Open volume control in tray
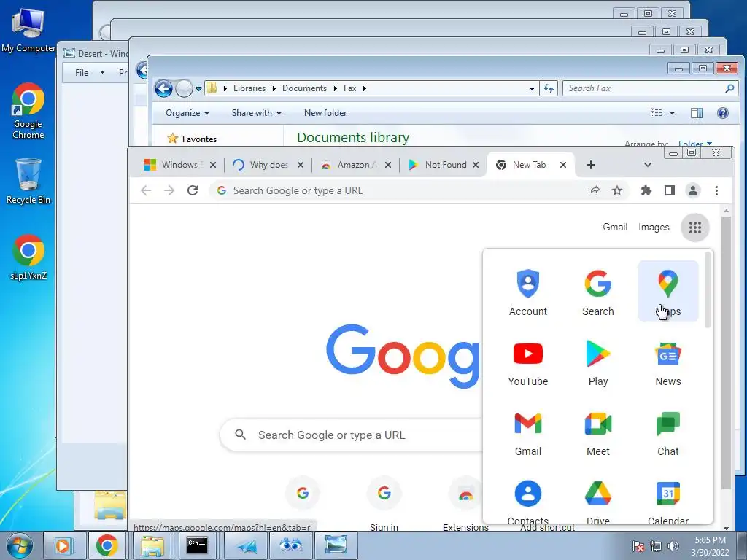Screen dimensions: 747x560 [x=673, y=546]
